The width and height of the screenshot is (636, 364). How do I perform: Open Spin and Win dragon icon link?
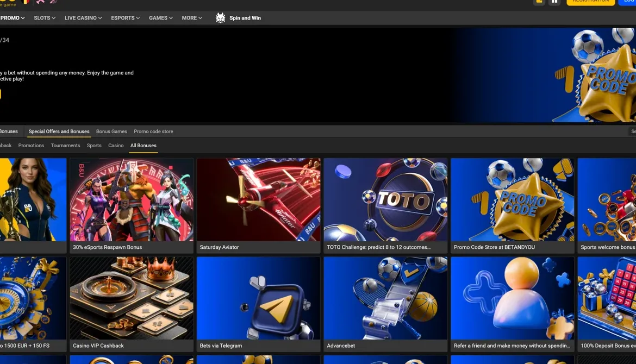pos(238,18)
